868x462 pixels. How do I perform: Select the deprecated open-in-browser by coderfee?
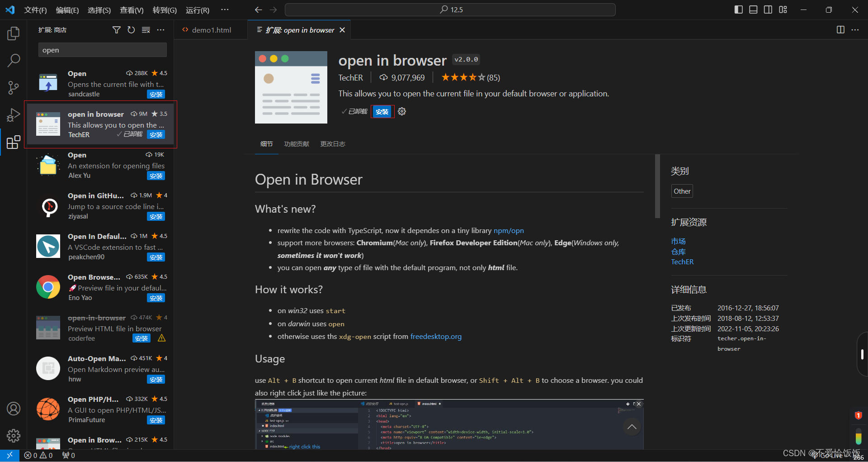tap(100, 328)
